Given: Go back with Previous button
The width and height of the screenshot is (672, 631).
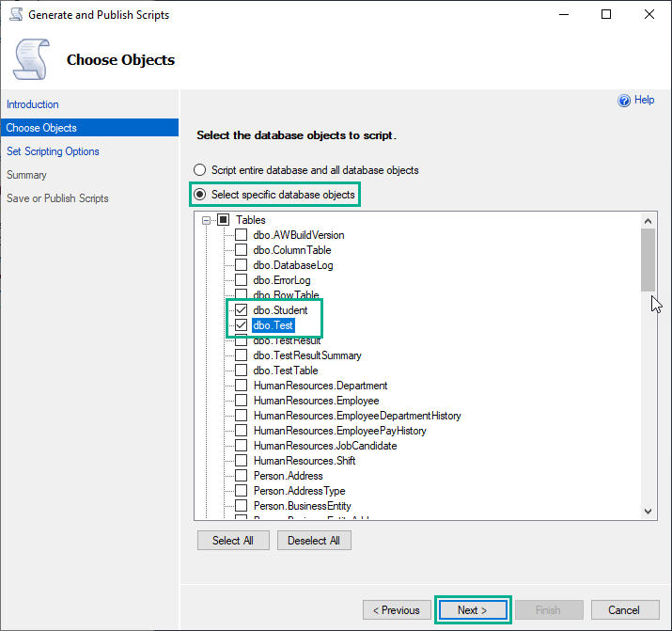Looking at the screenshot, I should point(396,610).
